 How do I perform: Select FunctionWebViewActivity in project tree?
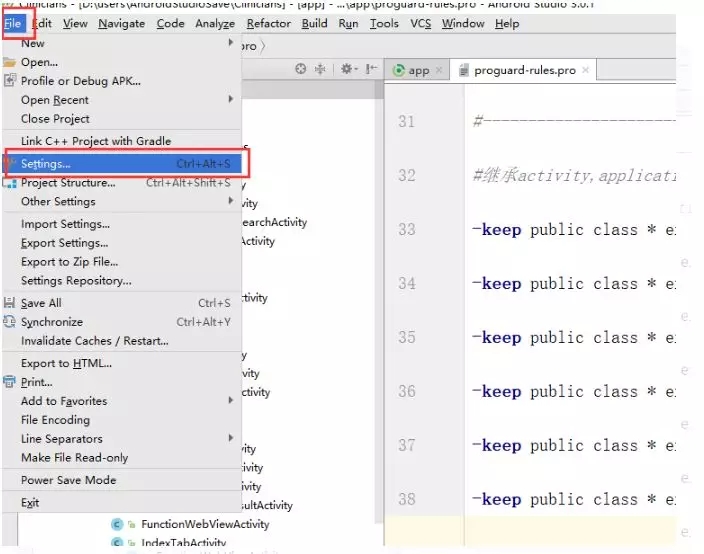click(x=205, y=524)
